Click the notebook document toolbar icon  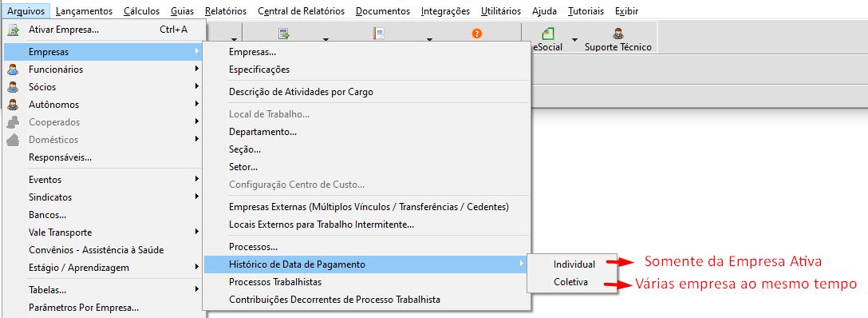379,34
